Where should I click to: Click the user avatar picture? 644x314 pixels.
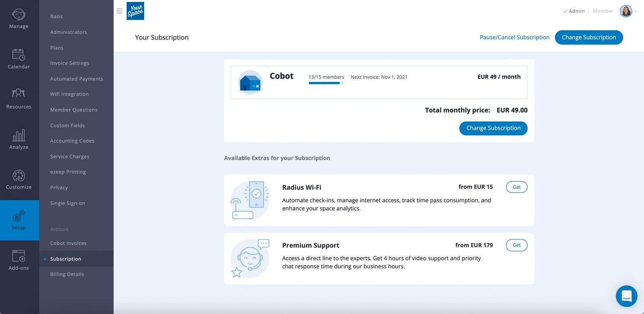(626, 11)
